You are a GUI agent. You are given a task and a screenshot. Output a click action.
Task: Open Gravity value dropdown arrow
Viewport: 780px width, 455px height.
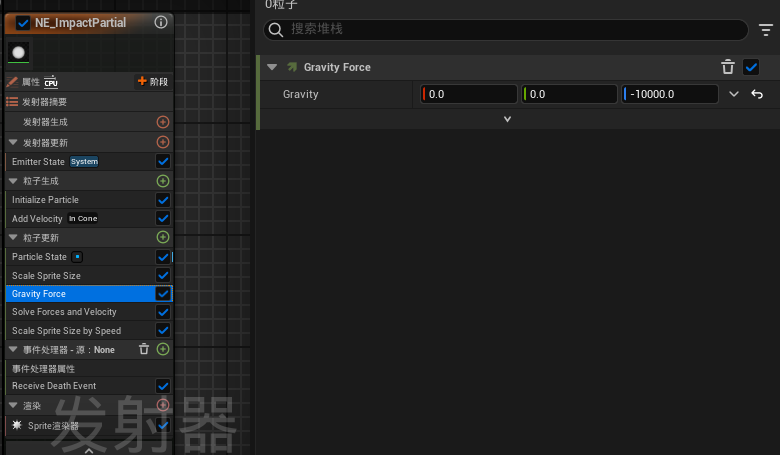click(x=734, y=94)
